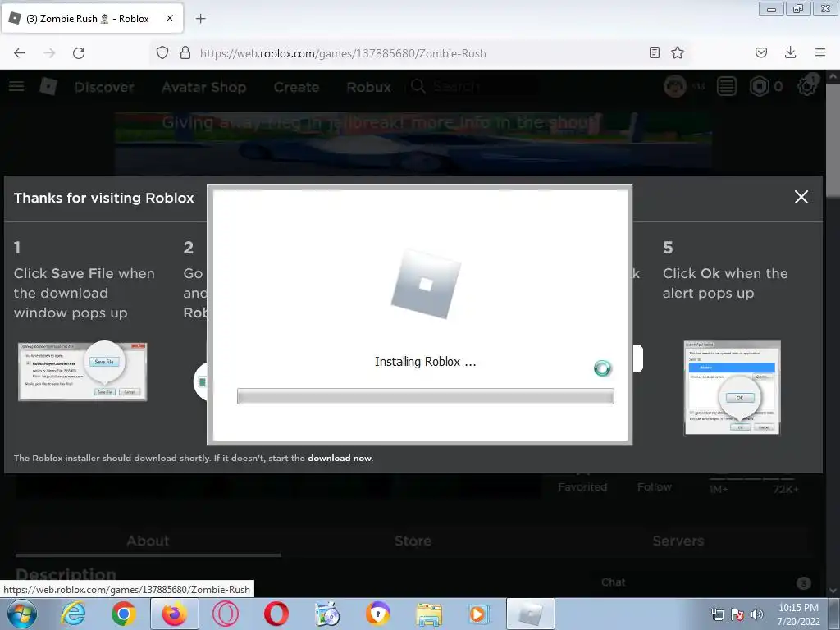Switch to the About tab
The width and height of the screenshot is (840, 630).
click(148, 541)
